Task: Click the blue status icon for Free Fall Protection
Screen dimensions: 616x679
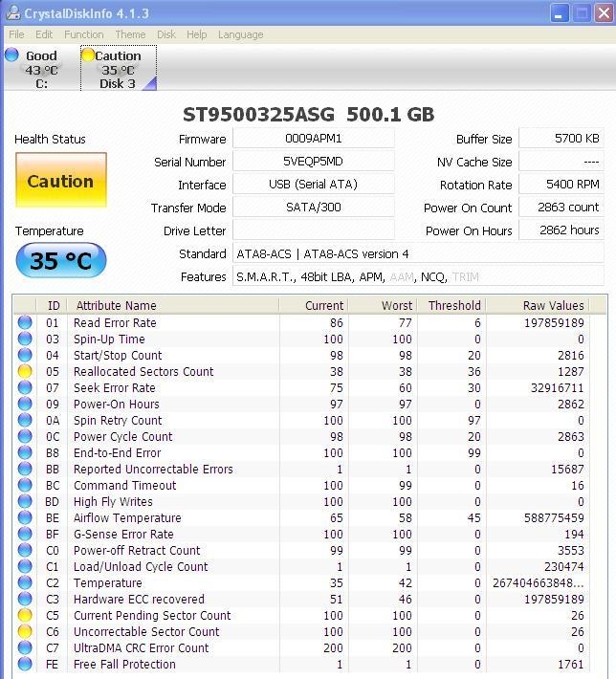Action: pos(25,664)
